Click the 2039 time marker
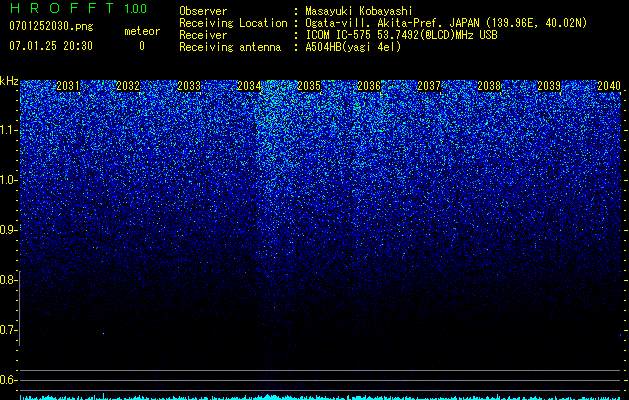Screen dimensions: 629x400 point(549,86)
